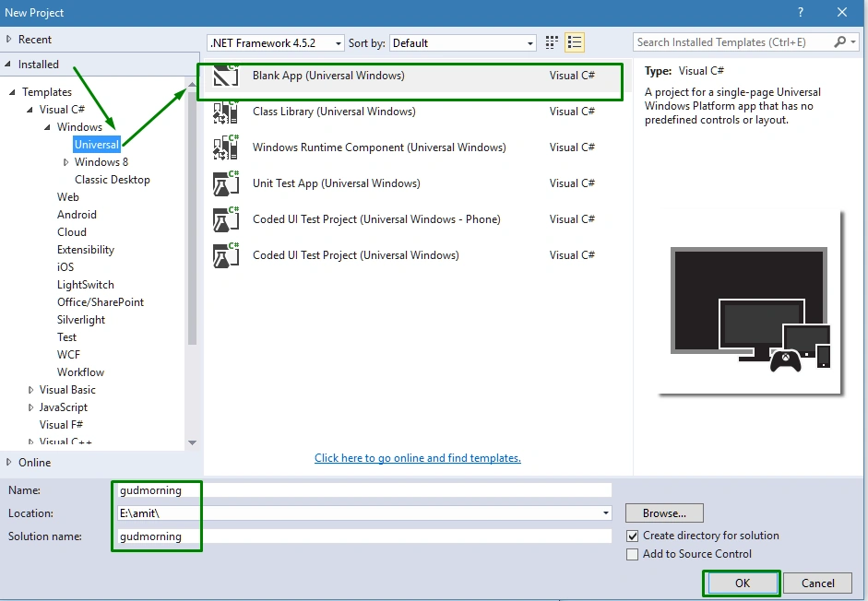Click the Coded UI Test Project (Universal Windows) icon

[226, 255]
